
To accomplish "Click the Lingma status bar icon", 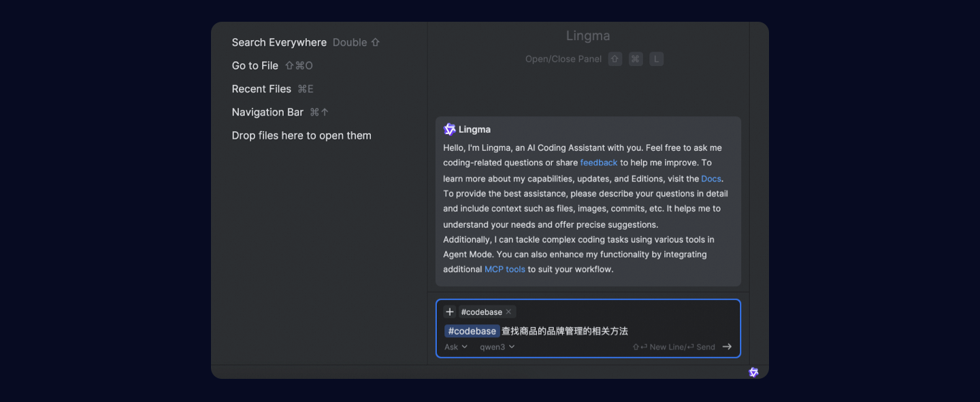I will point(753,372).
